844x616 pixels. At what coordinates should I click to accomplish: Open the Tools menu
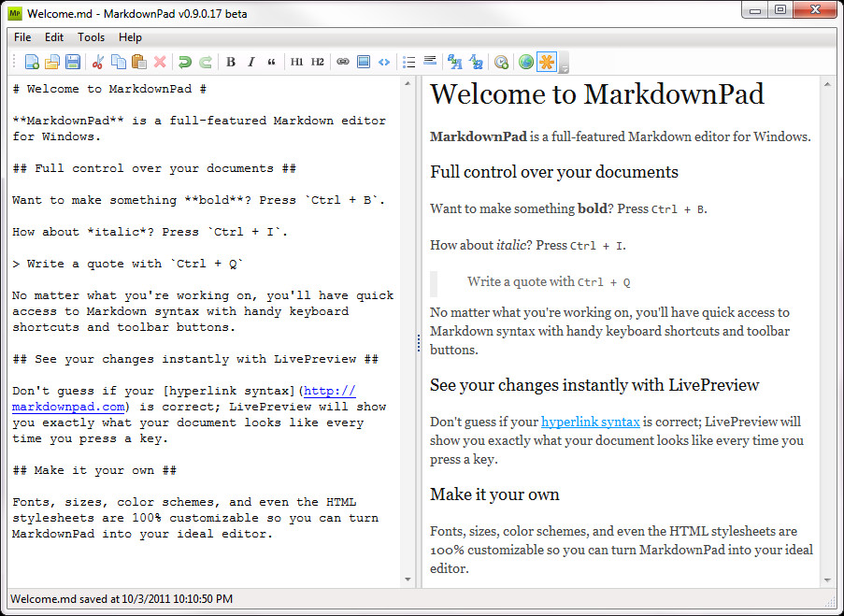click(91, 37)
